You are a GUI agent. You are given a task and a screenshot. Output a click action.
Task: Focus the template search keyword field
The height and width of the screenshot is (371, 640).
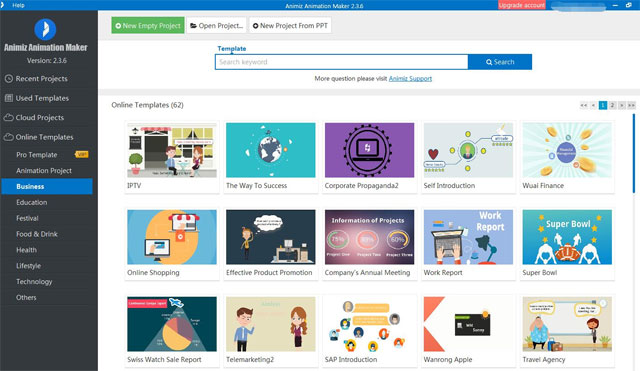(x=342, y=62)
